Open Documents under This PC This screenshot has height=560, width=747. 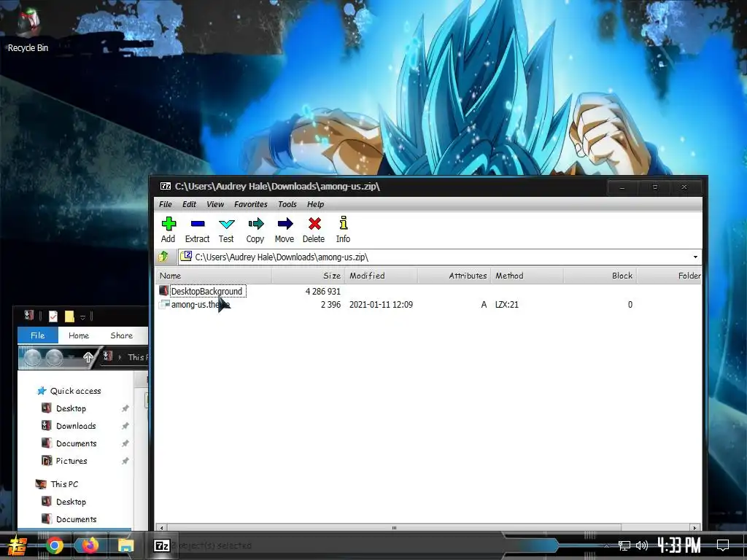(76, 519)
